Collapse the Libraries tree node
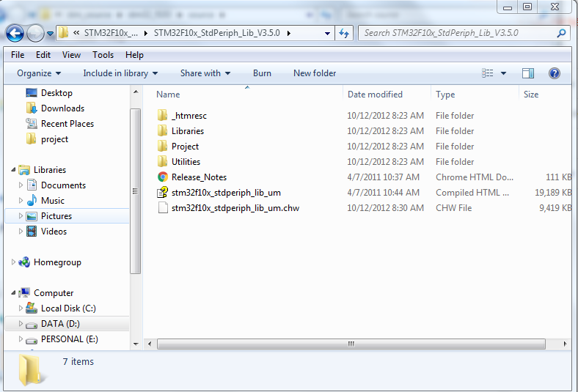This screenshot has height=392, width=578. tap(13, 170)
